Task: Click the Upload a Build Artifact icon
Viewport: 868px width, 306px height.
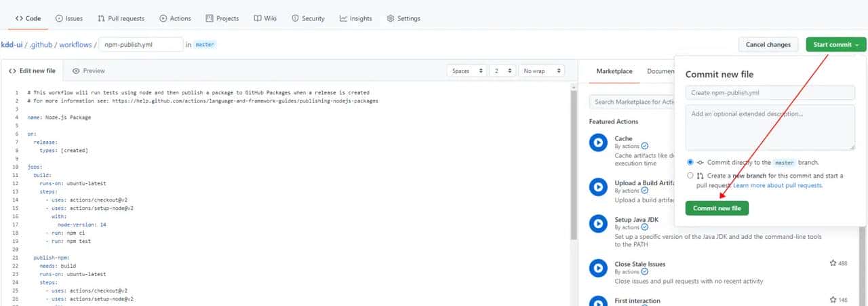Action: 597,187
